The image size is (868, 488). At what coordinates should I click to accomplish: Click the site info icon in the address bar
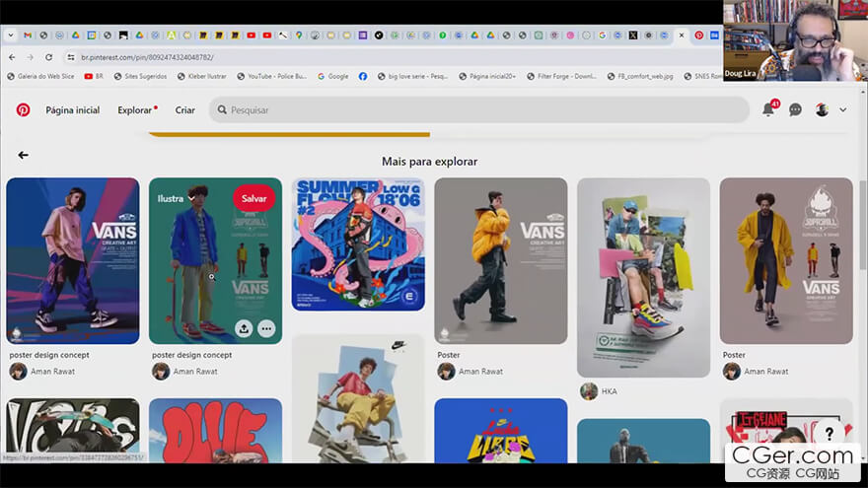pyautogui.click(x=70, y=57)
